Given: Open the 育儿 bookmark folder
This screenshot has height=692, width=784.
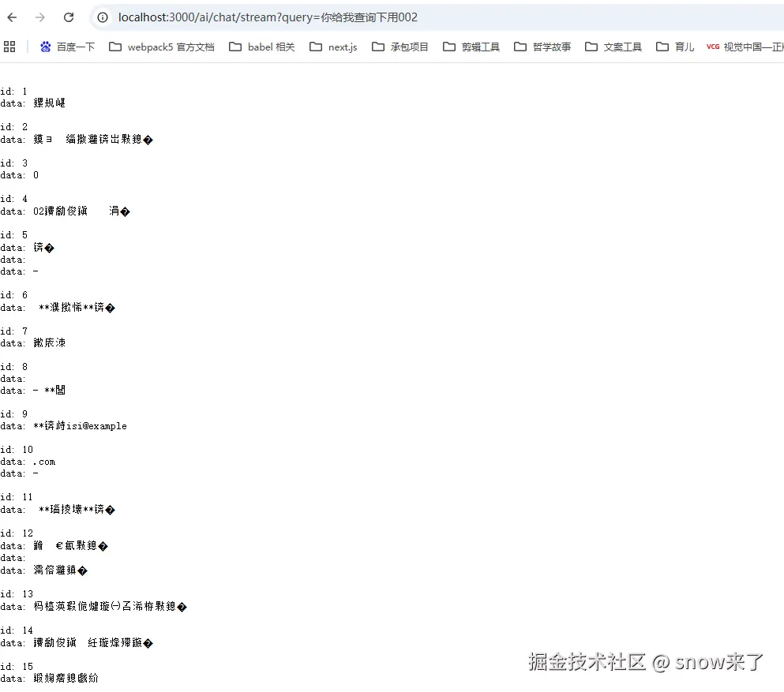Looking at the screenshot, I should (x=675, y=47).
